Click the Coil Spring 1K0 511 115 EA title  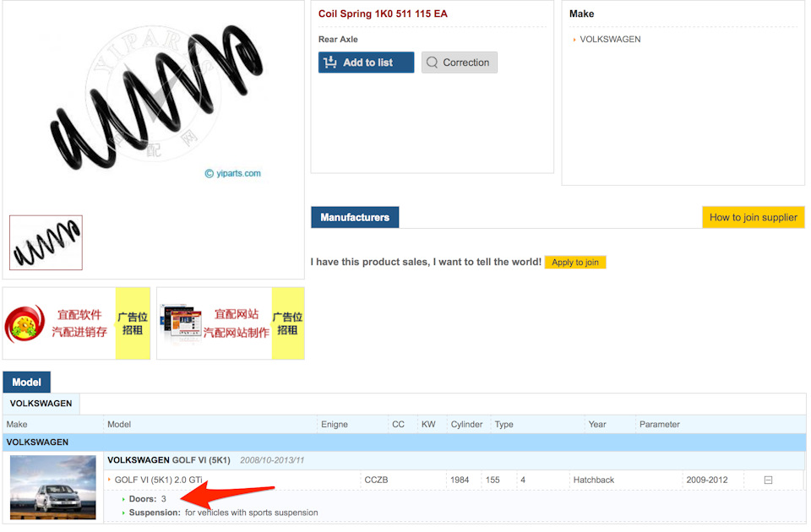(383, 14)
